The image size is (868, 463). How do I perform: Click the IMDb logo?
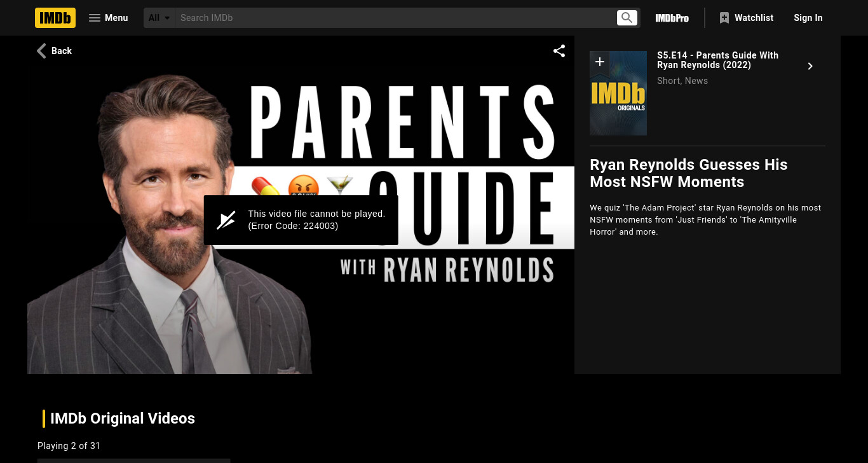coord(55,18)
